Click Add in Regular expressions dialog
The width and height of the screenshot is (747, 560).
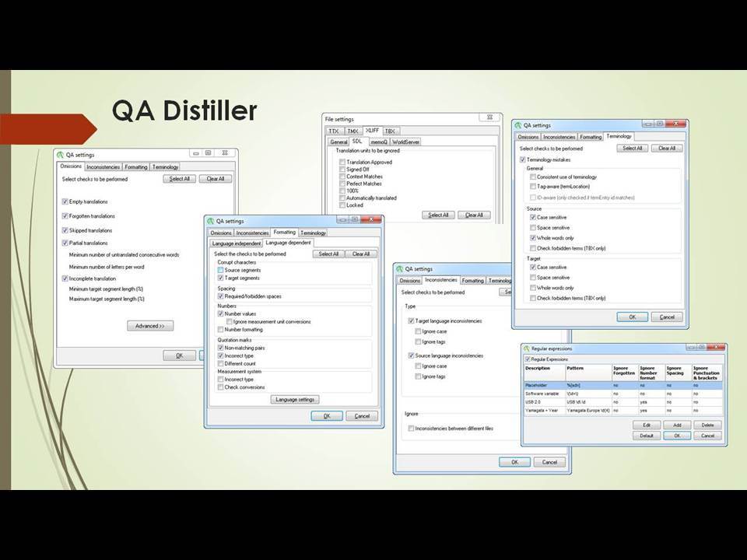click(x=677, y=425)
